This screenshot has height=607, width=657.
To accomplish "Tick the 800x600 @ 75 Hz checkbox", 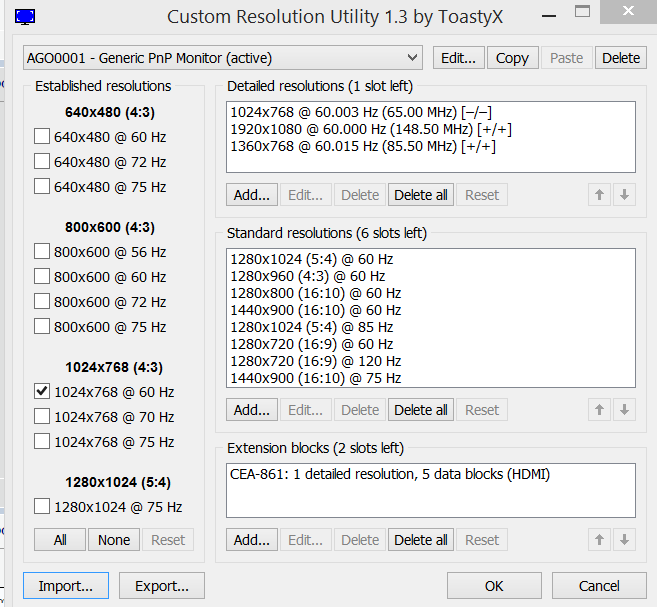I will [42, 326].
